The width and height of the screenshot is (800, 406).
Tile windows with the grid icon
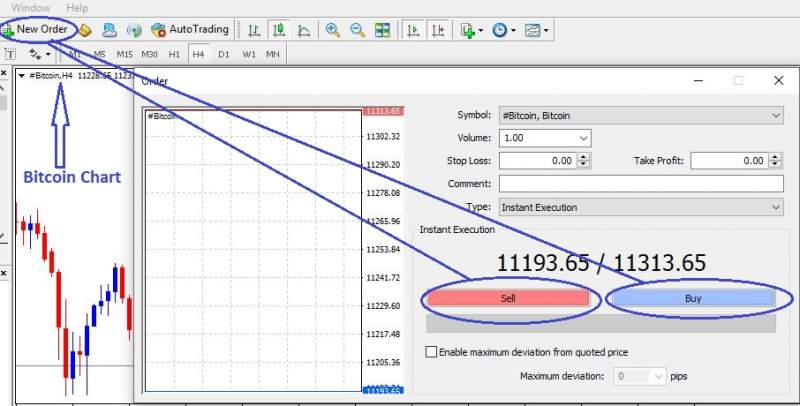tap(382, 30)
